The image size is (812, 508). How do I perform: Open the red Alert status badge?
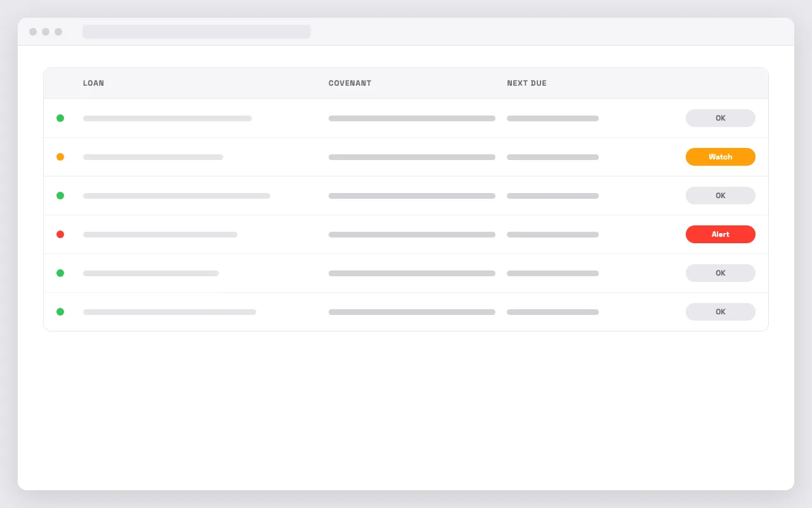pos(721,234)
